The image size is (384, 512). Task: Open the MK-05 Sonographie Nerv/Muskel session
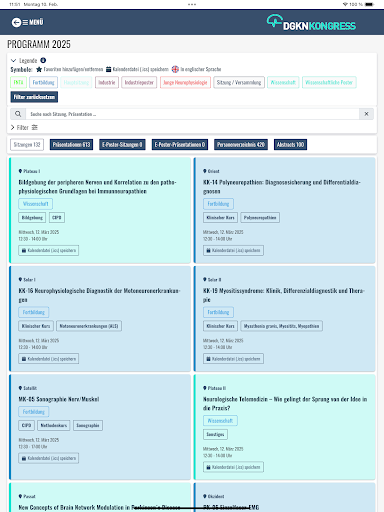coord(59,399)
